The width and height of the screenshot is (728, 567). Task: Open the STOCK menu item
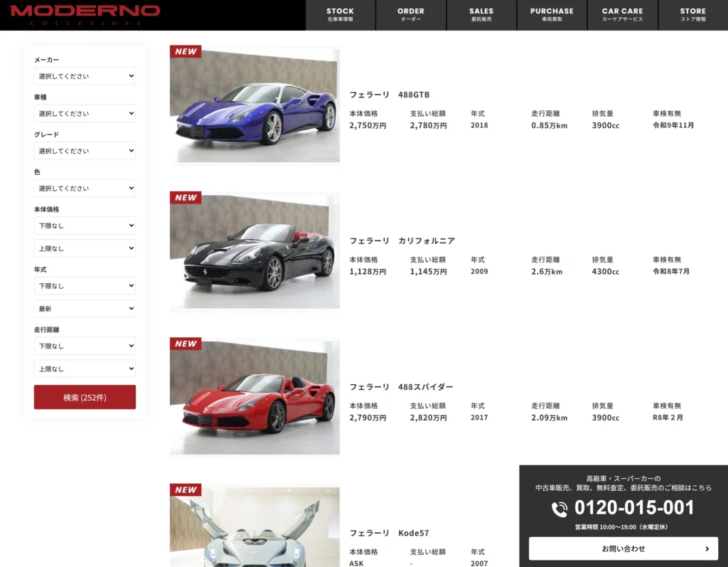point(340,15)
